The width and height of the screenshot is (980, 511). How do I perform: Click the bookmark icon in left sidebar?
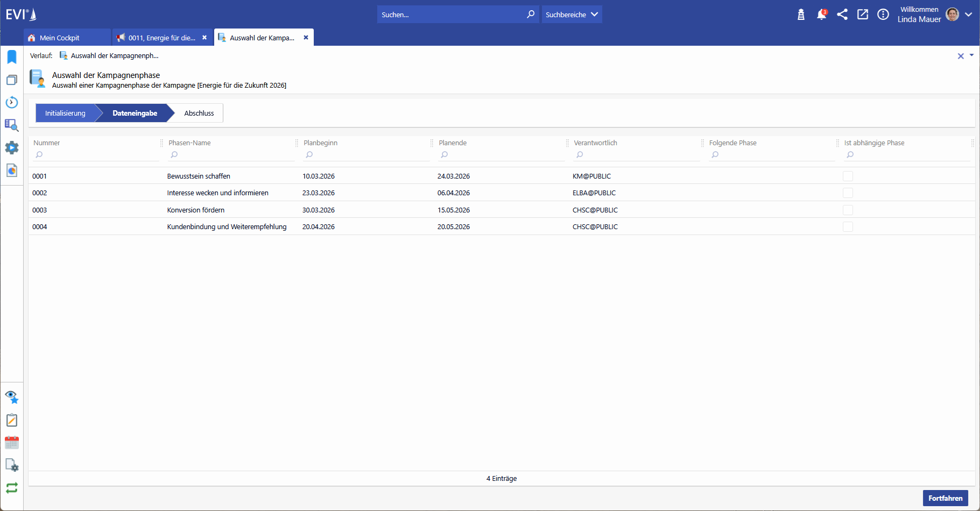tap(12, 57)
